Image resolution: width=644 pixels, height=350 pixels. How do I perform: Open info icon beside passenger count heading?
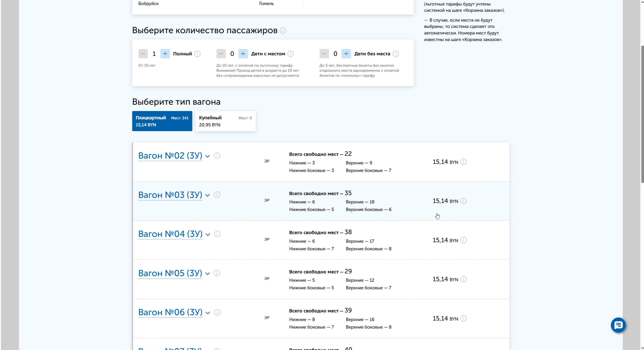coord(283,31)
